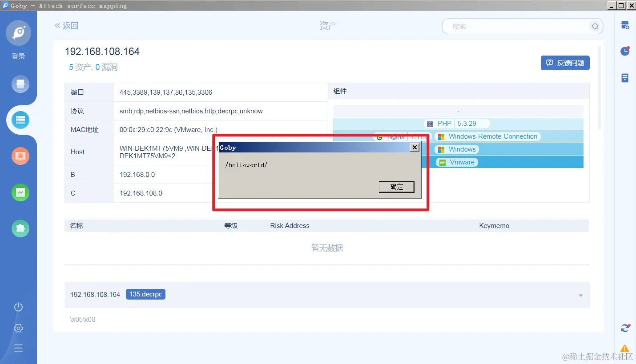The image size is (636, 364).
Task: Click the vertical scrollbar of asset page
Action: click(x=600, y=88)
